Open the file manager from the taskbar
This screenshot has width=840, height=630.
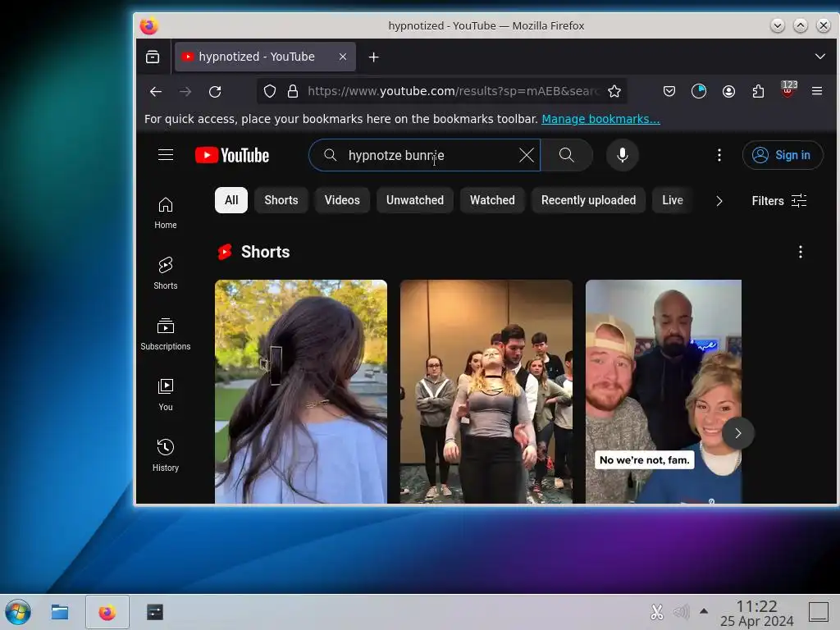(x=59, y=612)
